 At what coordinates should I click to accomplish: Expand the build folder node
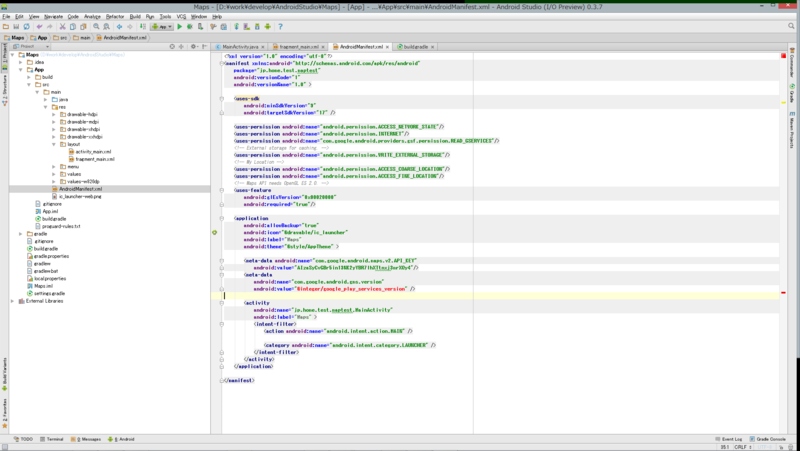[x=29, y=77]
